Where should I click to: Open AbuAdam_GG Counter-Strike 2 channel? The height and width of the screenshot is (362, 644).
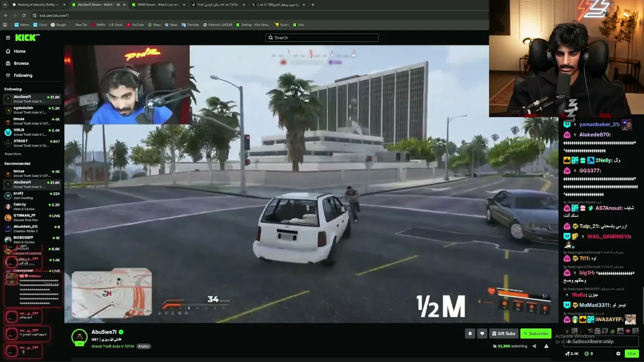(32, 229)
